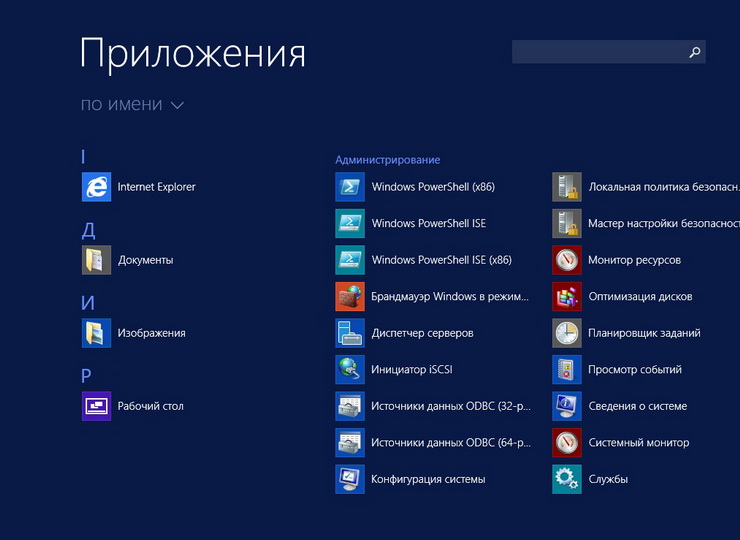Open the Службы gears icon
The image size is (740, 540).
tap(567, 479)
